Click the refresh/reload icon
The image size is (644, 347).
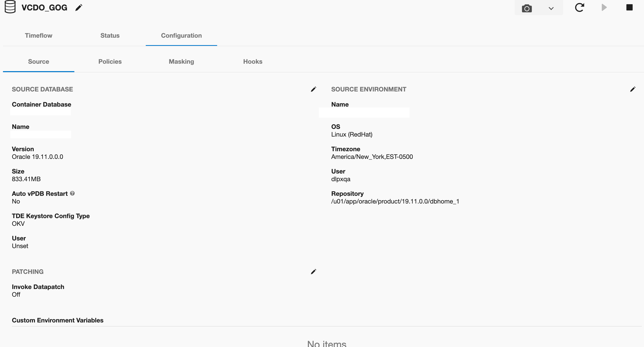[x=580, y=8]
